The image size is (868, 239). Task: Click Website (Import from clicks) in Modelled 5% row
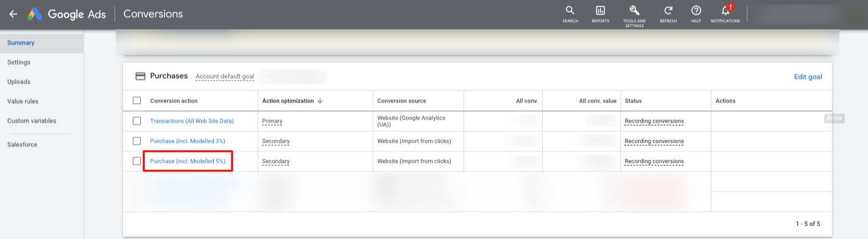414,161
